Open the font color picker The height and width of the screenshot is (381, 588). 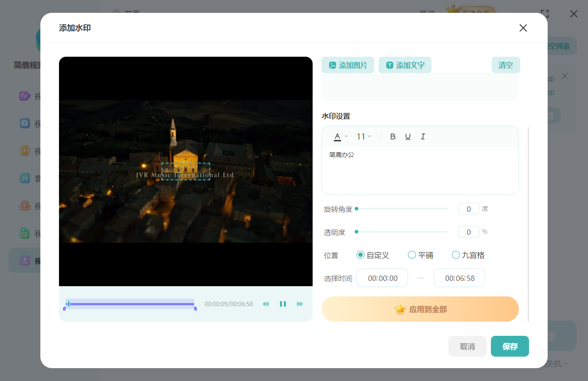[337, 136]
